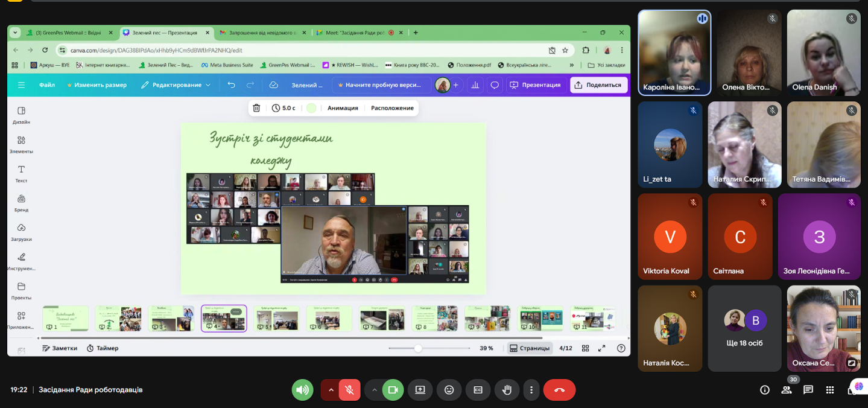This screenshot has height=408, width=868.
Task: Click the page background color swatch
Action: pos(311,108)
